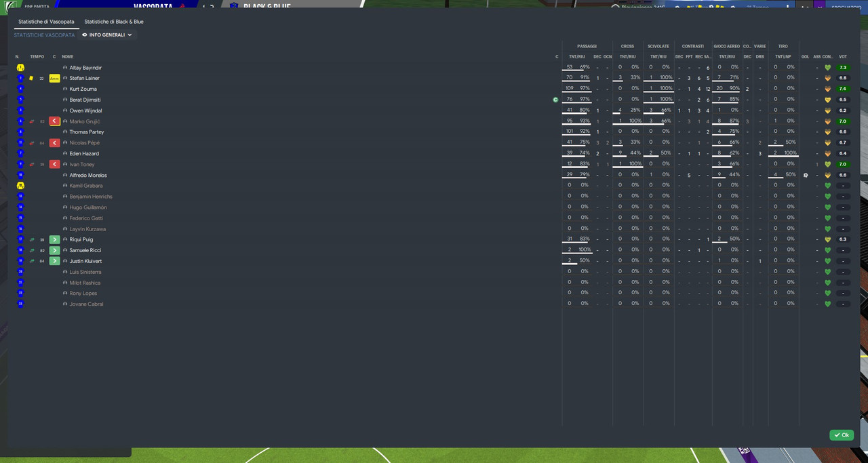868x463 pixels.
Task: Click the condition heart in Riqui Puig's row
Action: [x=827, y=239]
